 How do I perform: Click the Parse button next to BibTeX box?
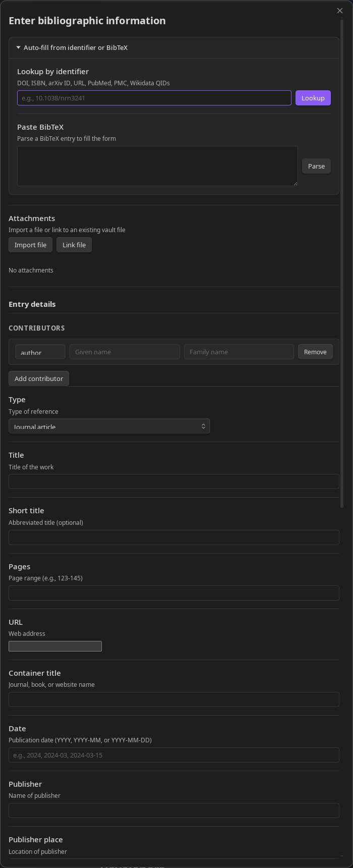[316, 166]
